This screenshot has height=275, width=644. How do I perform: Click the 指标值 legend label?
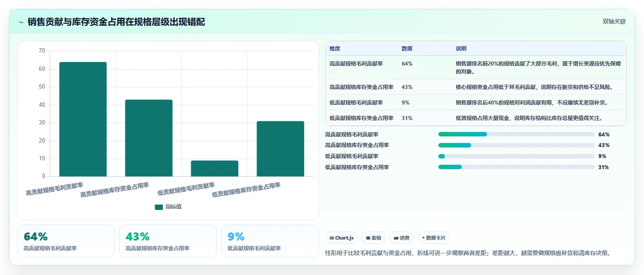tap(174, 207)
